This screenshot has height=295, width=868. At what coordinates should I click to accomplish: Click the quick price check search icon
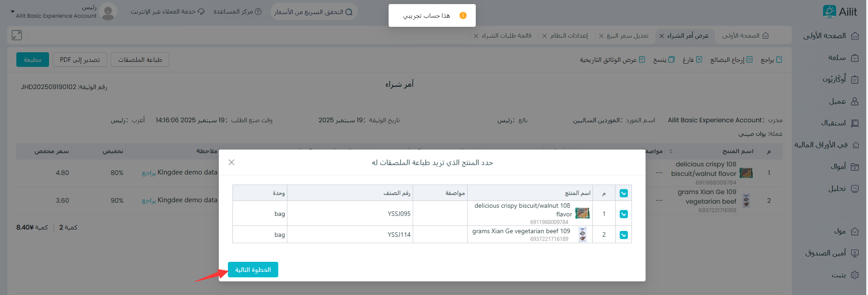(349, 12)
